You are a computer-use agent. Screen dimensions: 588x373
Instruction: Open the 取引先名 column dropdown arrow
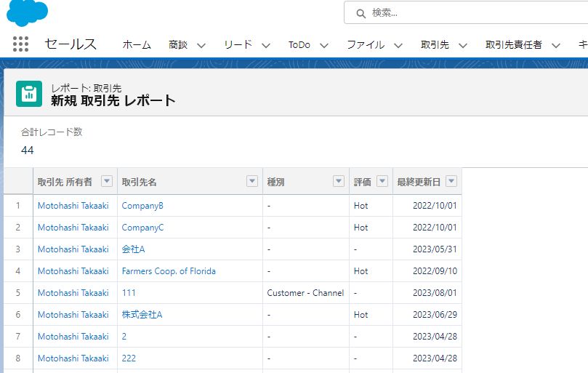[252, 181]
